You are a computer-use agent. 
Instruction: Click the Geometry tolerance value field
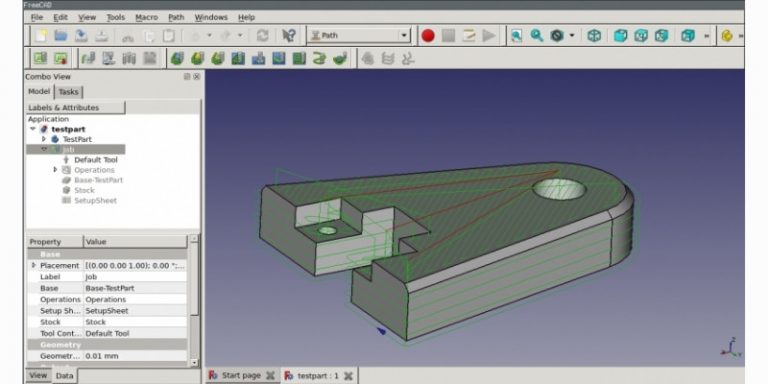135,356
